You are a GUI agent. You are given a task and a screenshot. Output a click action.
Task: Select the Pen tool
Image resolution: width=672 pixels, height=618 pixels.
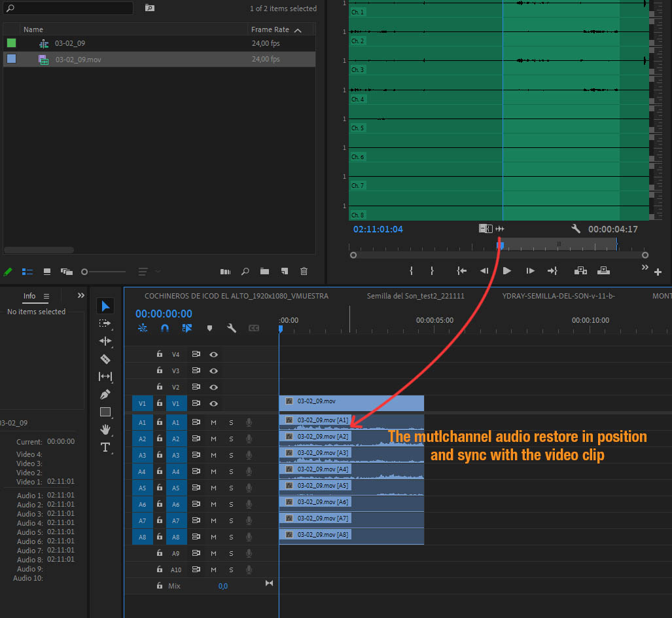[x=105, y=394]
